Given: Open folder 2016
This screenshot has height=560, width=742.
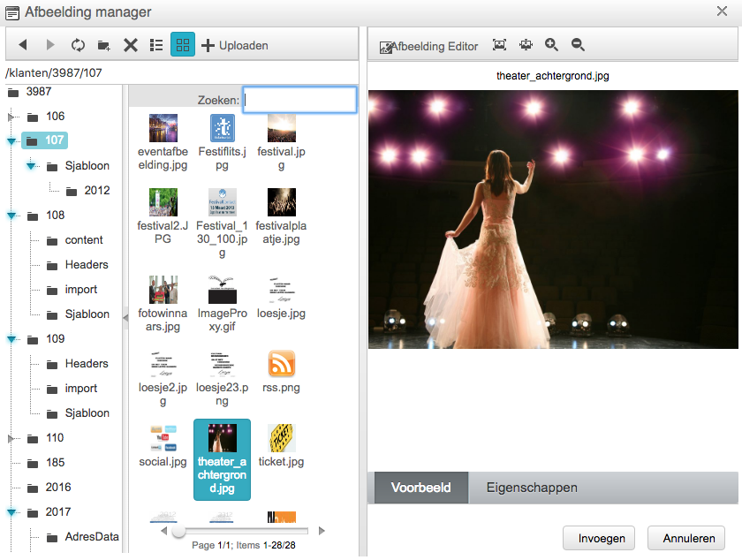Looking at the screenshot, I should 49,487.
